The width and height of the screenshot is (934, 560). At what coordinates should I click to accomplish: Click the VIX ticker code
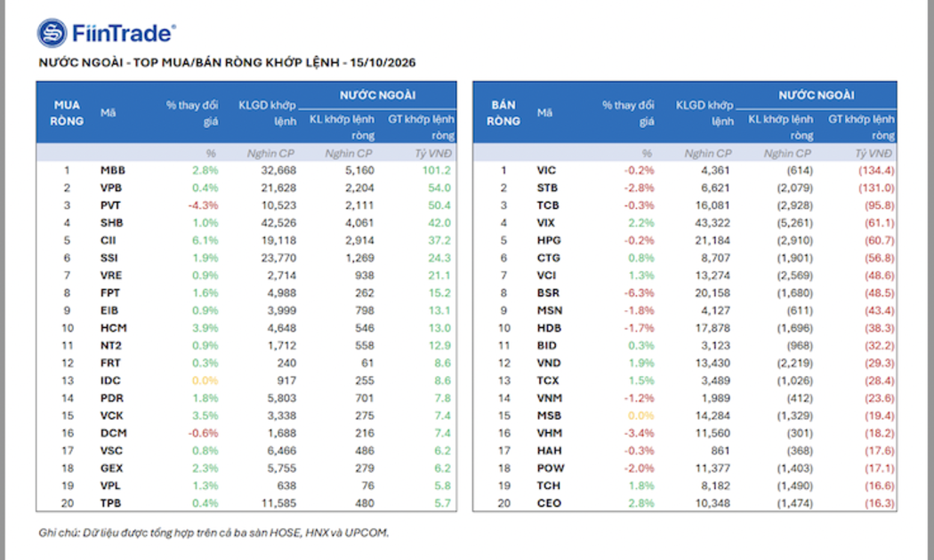(x=545, y=223)
